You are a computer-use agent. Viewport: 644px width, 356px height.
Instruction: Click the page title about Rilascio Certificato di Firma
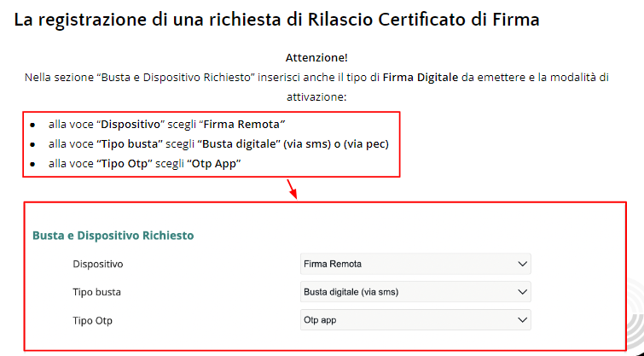pos(276,20)
